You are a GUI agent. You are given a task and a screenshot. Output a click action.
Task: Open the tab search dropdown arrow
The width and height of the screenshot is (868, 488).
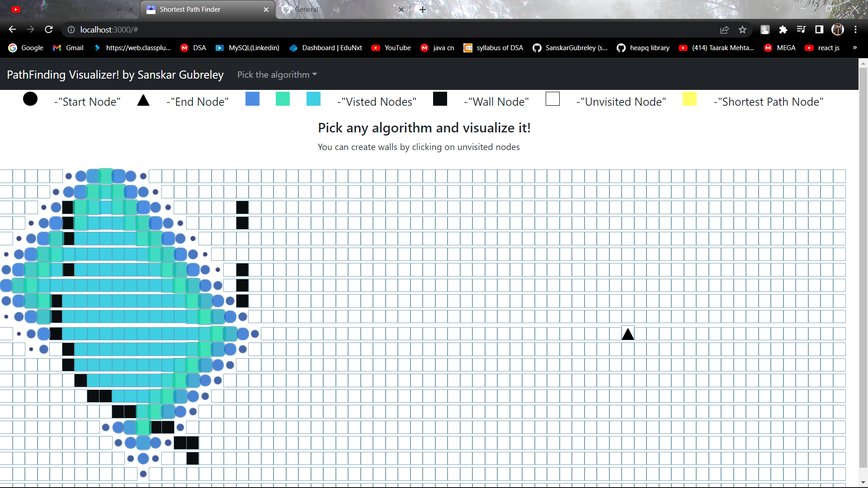point(777,9)
